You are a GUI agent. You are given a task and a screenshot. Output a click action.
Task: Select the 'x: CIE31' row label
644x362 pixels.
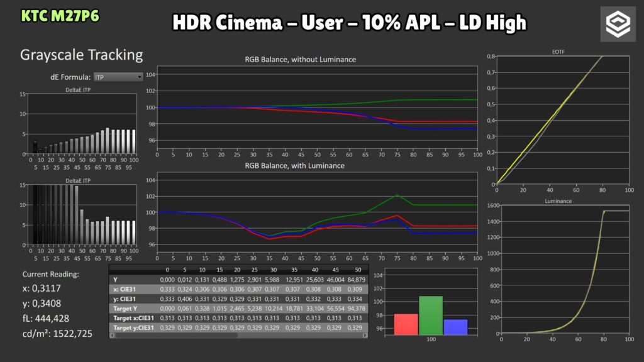click(x=125, y=289)
